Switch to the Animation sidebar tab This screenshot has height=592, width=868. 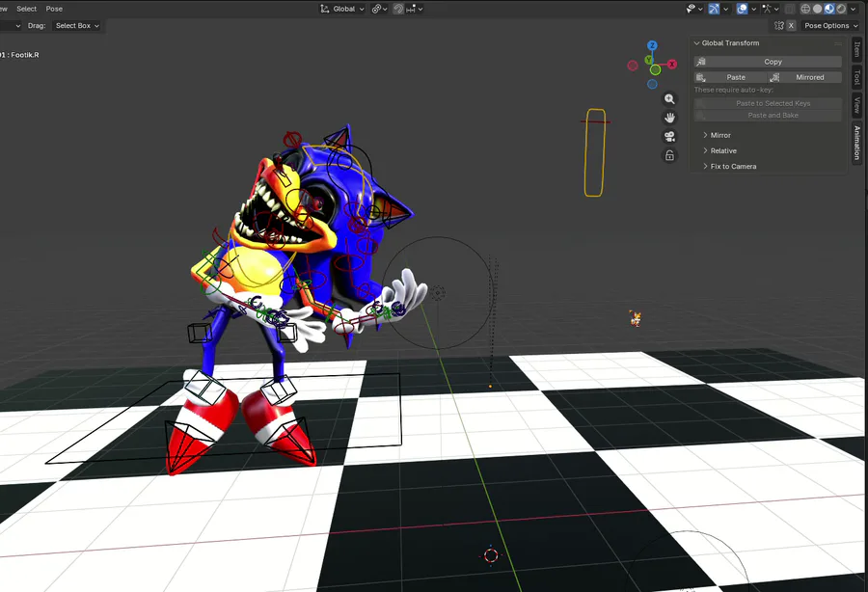click(857, 142)
